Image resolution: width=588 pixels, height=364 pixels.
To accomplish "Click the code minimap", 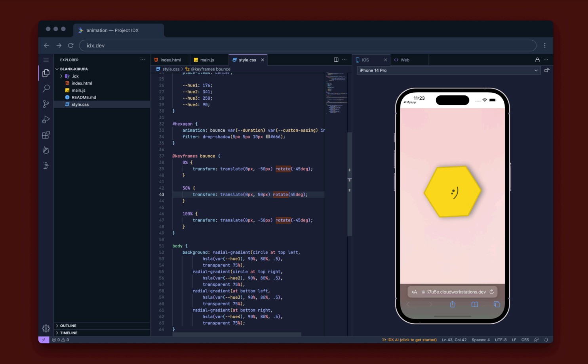I will (336, 93).
